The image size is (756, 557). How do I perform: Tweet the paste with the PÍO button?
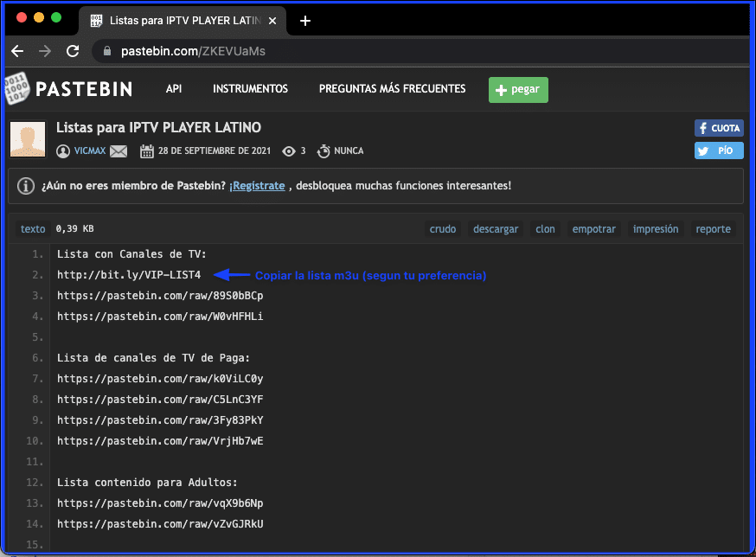[719, 150]
